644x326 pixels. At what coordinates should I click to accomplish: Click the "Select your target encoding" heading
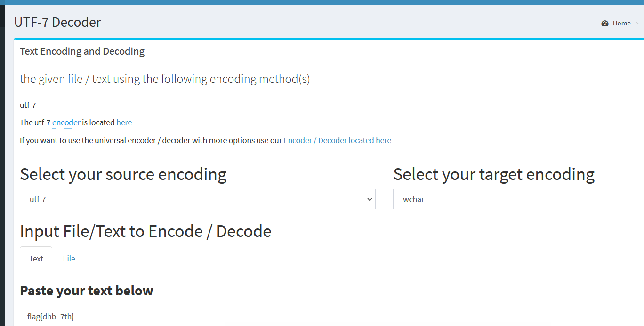pos(494,174)
